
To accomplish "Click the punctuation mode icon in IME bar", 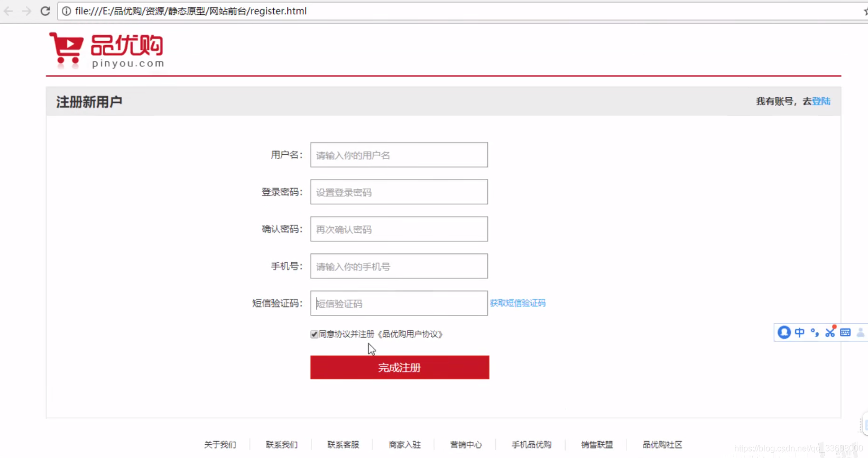I will click(x=815, y=332).
